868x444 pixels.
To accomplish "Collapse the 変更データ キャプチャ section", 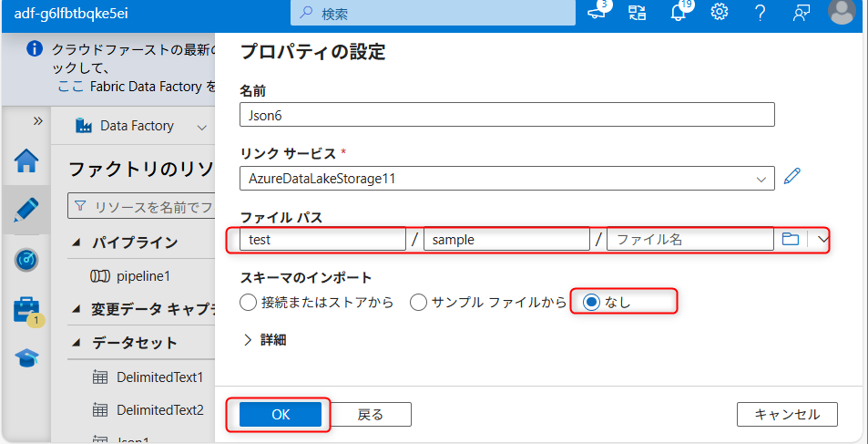I will point(77,309).
